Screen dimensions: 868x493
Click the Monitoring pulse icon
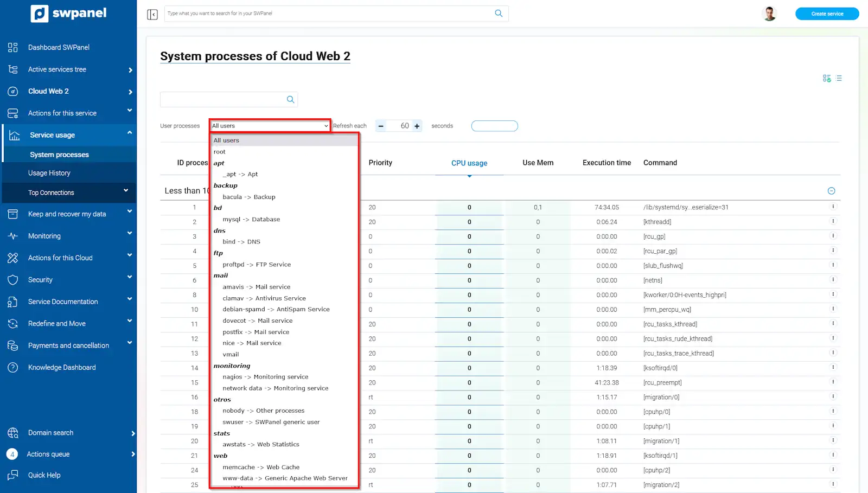(x=13, y=236)
